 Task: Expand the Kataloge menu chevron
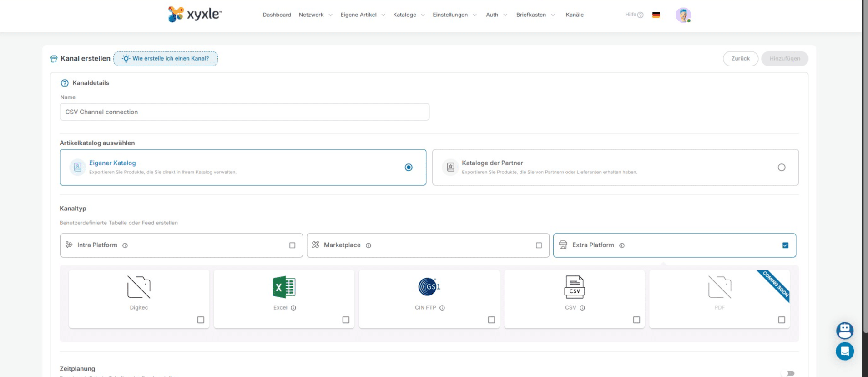coord(423,15)
